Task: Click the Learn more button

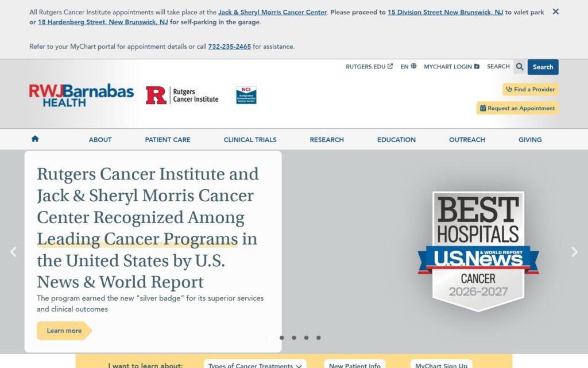Action: (x=64, y=331)
